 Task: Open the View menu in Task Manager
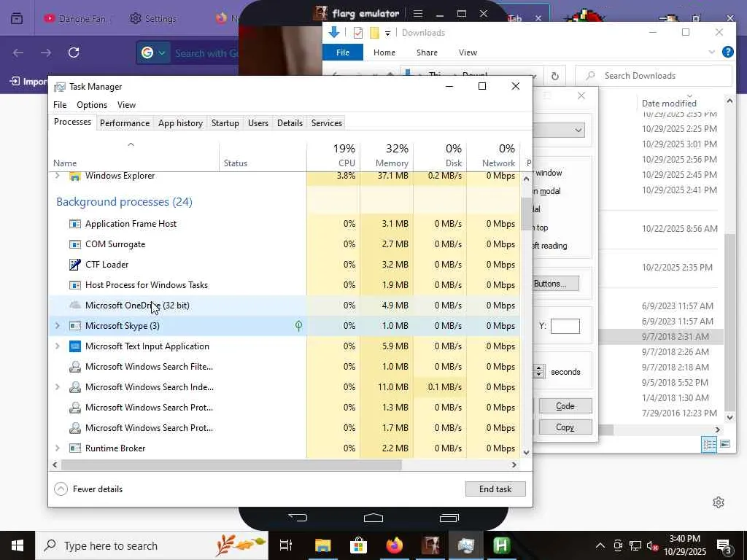point(126,105)
